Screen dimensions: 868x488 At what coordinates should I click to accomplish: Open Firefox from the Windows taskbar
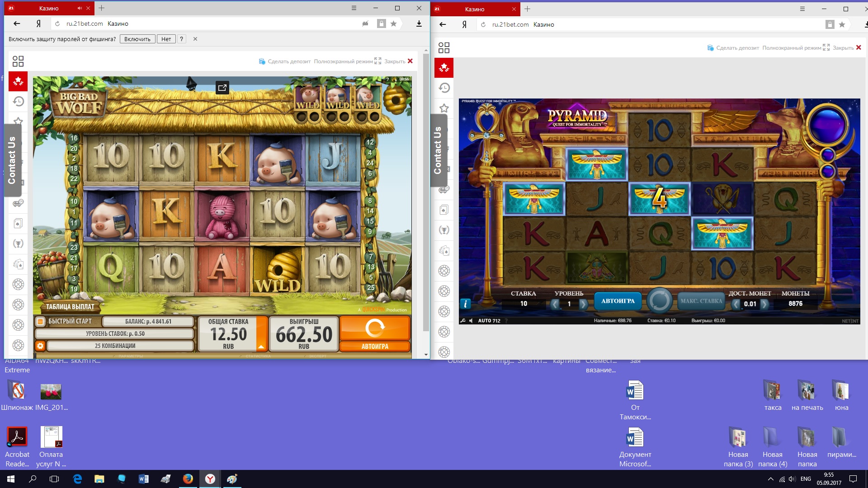[x=188, y=479]
